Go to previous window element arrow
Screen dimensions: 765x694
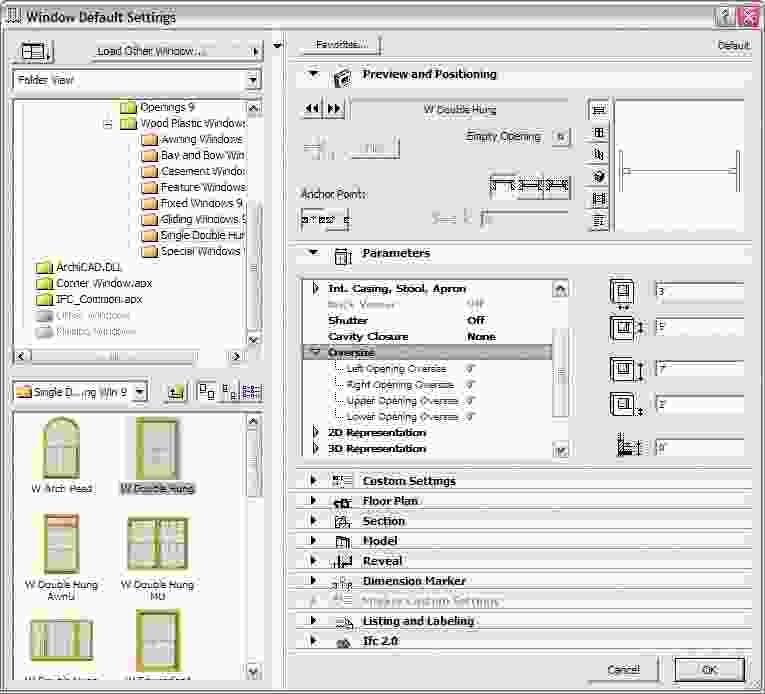click(312, 108)
